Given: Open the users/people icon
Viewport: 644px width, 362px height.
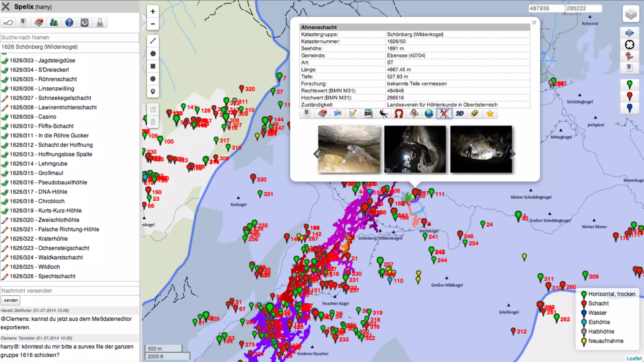Looking at the screenshot, I should pyautogui.click(x=54, y=23).
